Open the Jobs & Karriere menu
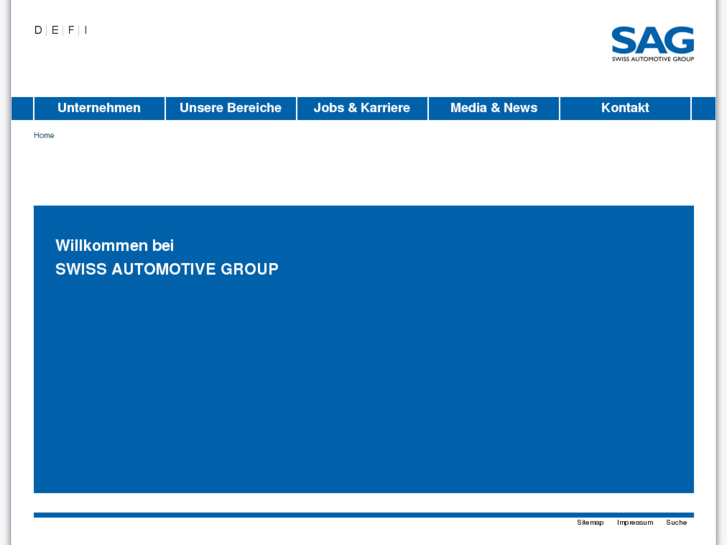This screenshot has height=545, width=727. point(362,108)
